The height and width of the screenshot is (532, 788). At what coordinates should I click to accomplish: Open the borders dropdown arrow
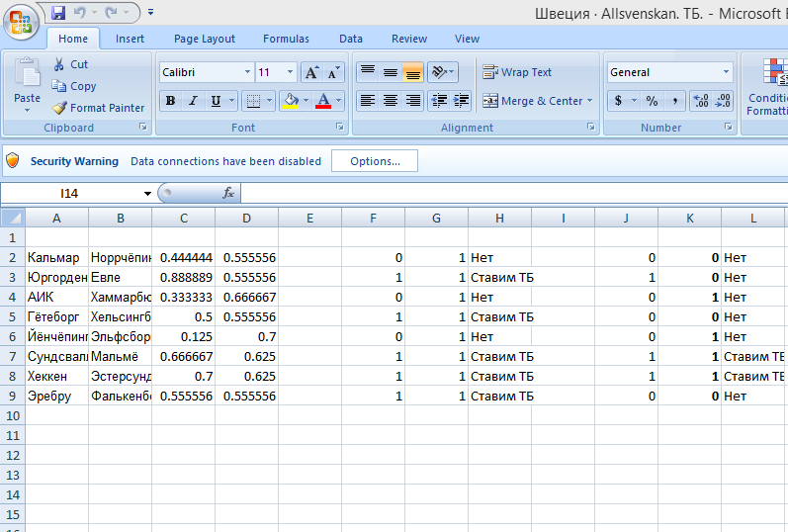pyautogui.click(x=269, y=101)
